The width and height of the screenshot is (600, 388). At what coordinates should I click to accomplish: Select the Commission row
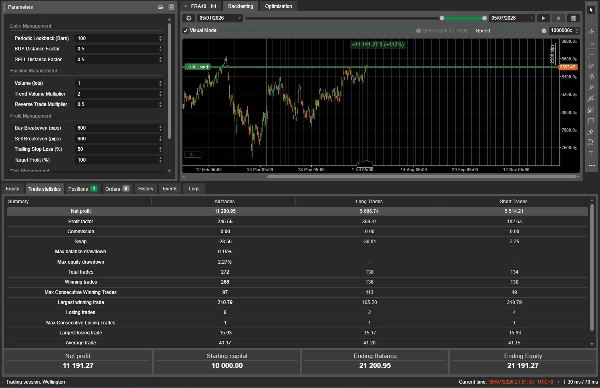(297, 231)
